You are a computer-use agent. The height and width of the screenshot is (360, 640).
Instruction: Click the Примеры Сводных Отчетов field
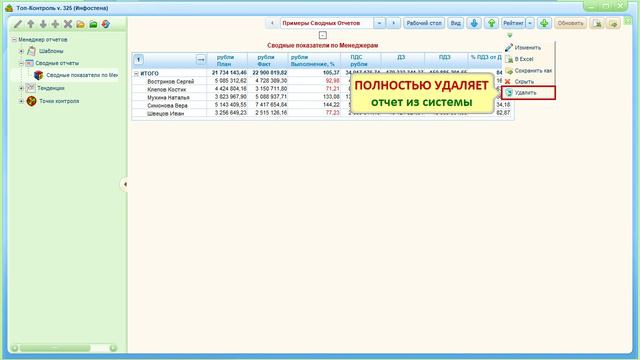[x=326, y=23]
